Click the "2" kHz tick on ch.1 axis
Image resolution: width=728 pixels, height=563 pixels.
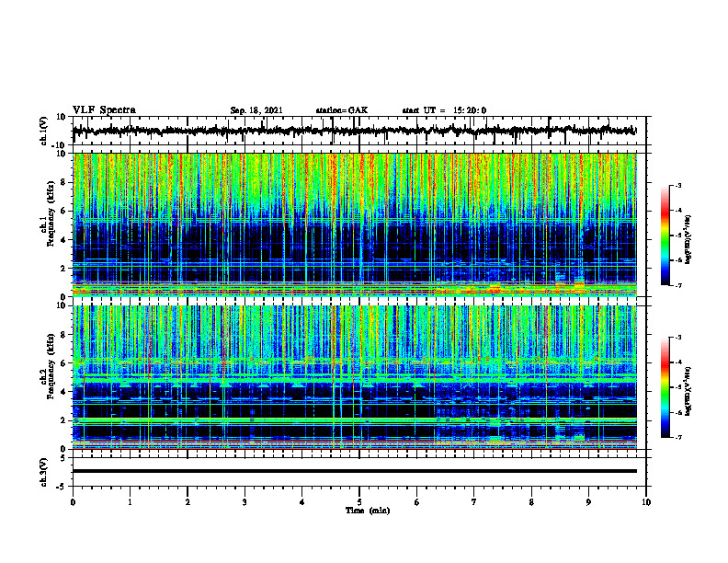pos(63,269)
